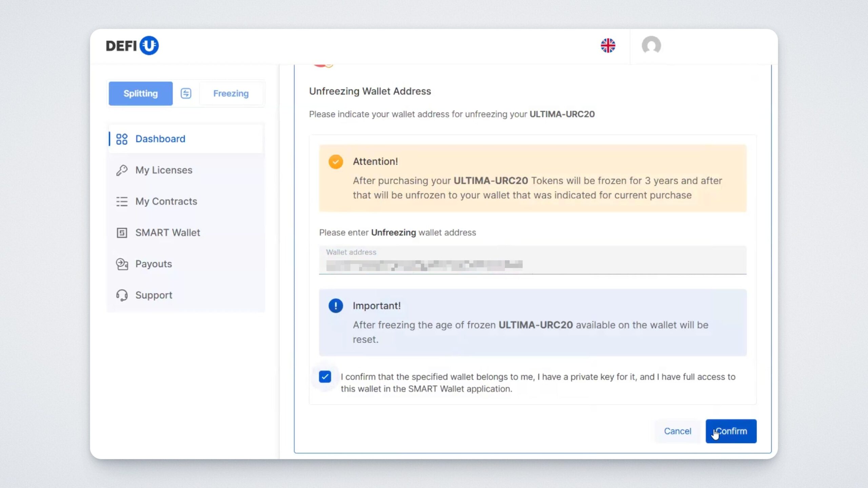
Task: Click the Dashboard grid icon
Action: (x=122, y=139)
